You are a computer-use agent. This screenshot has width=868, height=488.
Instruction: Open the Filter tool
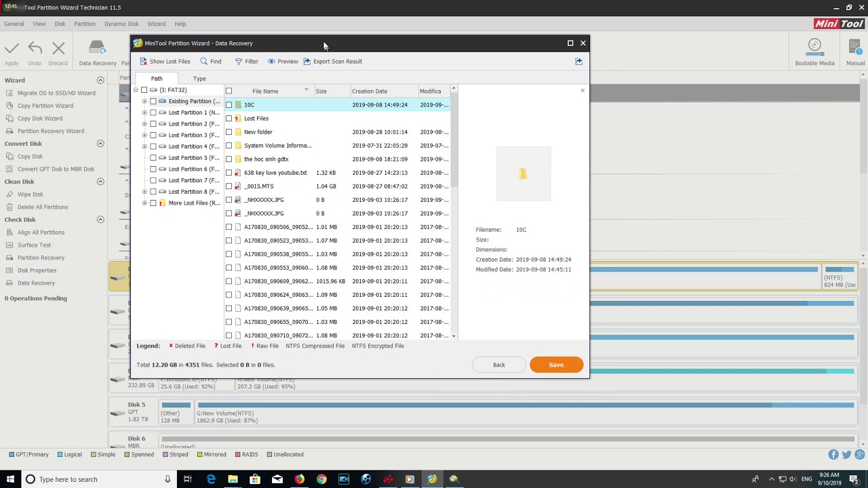[x=246, y=61]
